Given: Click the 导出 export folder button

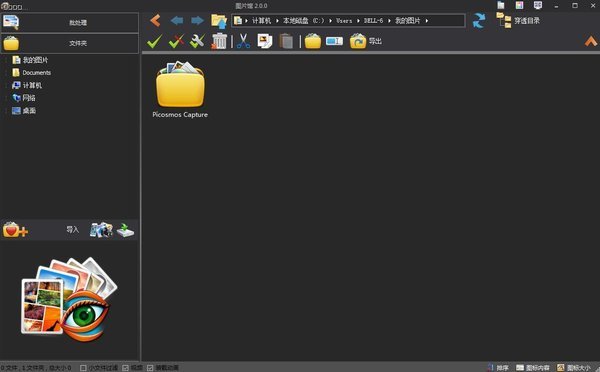Looking at the screenshot, I should pos(365,41).
